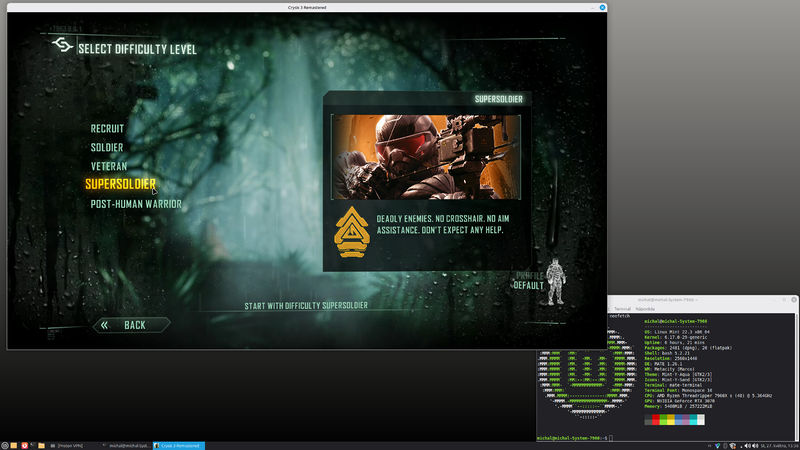Click the rightmost volume speaker tray icon
The width and height of the screenshot is (800, 450).
[755, 446]
